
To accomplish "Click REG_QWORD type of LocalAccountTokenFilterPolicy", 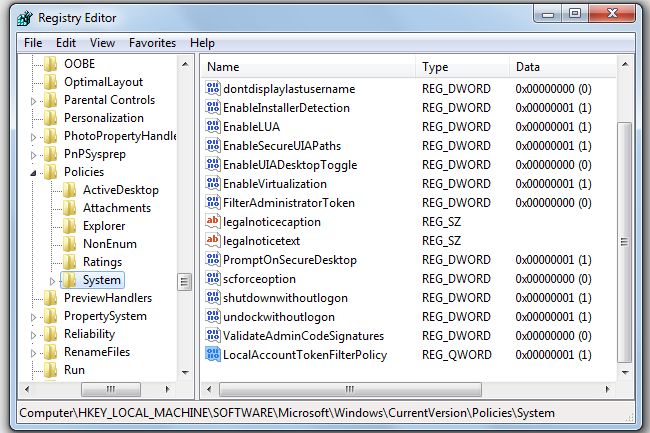I will coord(456,355).
